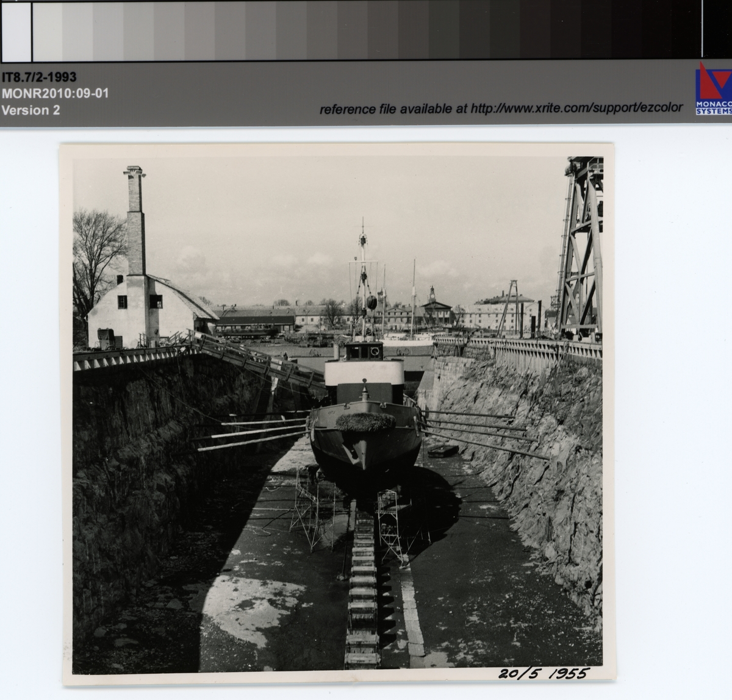Click the ship's mast top
The width and height of the screenshot is (732, 700).
point(363,229)
